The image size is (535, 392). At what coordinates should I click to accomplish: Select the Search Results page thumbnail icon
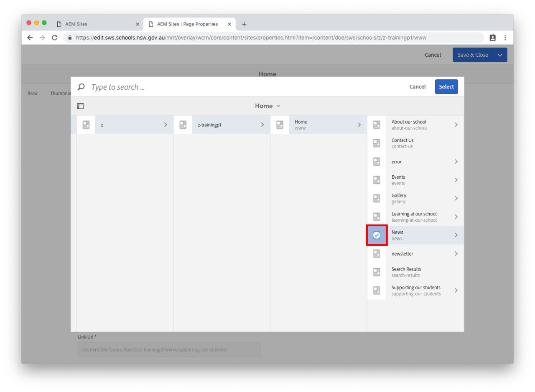tap(377, 272)
